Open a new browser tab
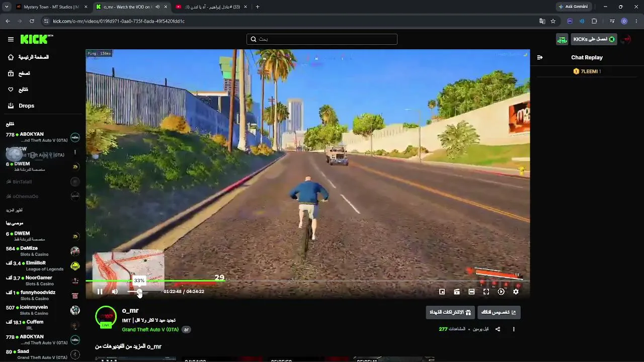The height and width of the screenshot is (362, 644). (x=258, y=7)
